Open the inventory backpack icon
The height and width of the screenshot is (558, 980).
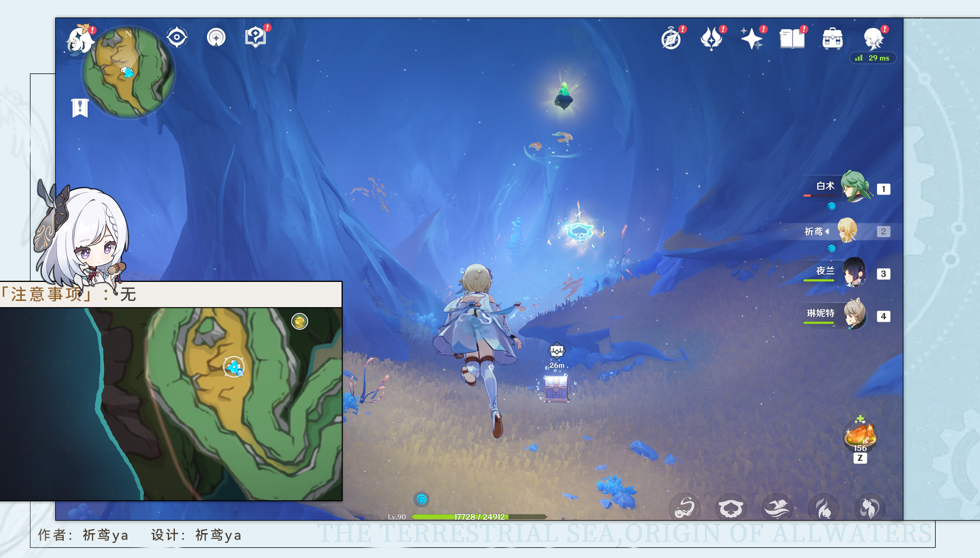(x=832, y=39)
